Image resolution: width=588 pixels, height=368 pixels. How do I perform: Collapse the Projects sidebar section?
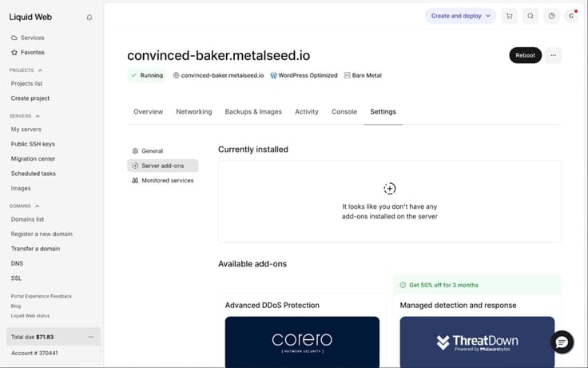[40, 70]
